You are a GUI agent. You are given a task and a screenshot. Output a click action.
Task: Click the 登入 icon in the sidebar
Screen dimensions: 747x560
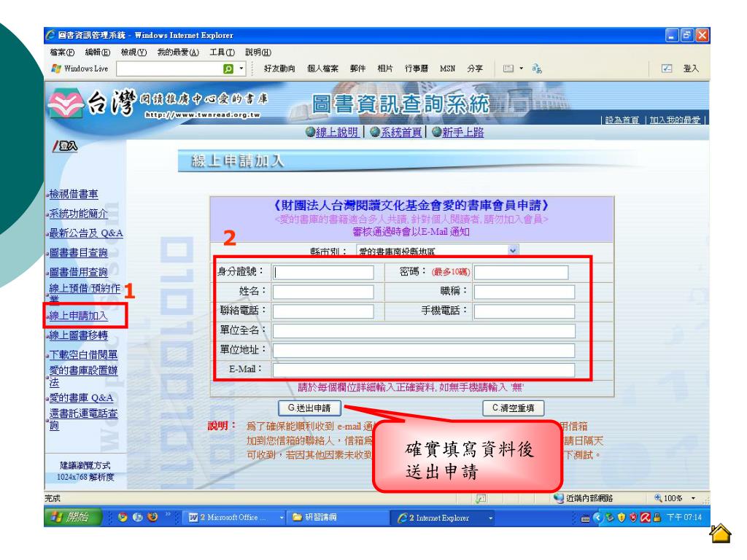[x=65, y=146]
